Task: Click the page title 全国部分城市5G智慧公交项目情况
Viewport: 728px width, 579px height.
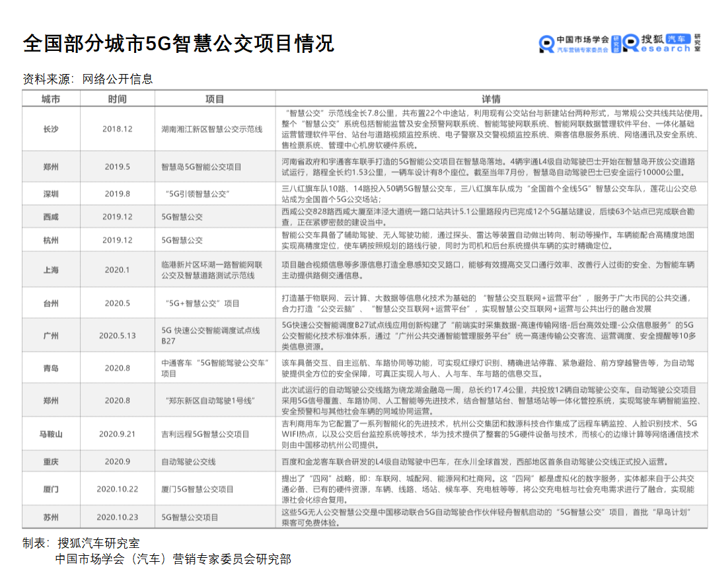Action: point(178,44)
